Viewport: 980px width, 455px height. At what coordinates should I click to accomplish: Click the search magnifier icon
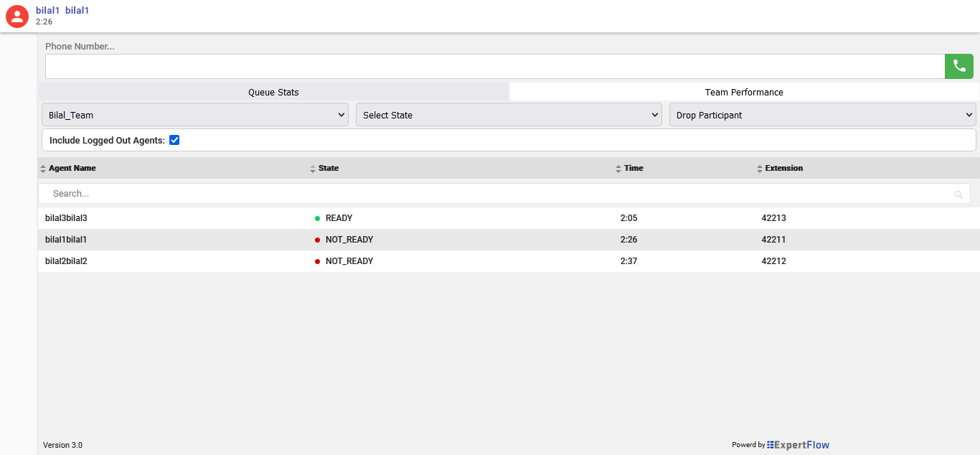pos(958,194)
